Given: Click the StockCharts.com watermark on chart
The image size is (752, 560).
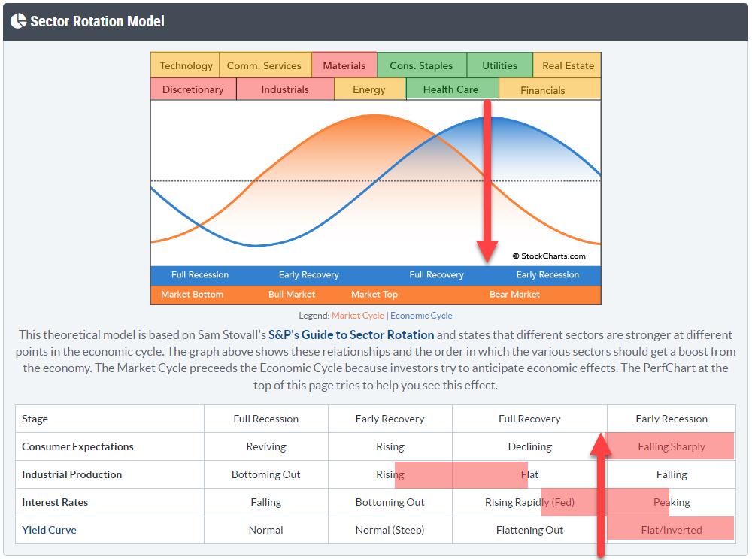Looking at the screenshot, I should pos(549,256).
